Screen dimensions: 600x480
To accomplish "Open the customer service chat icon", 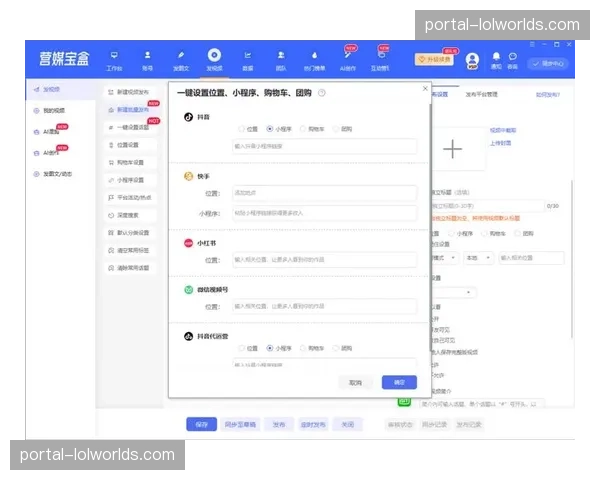I will coord(512,57).
